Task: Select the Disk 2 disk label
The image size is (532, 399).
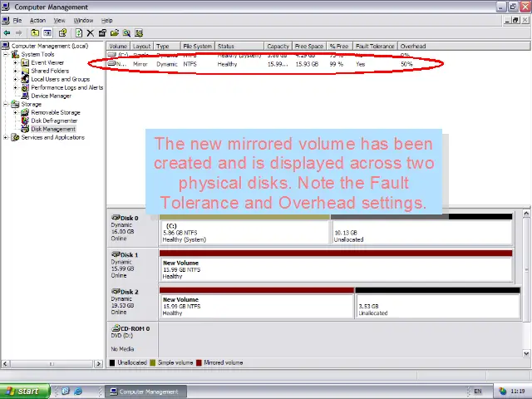Action: click(x=129, y=292)
